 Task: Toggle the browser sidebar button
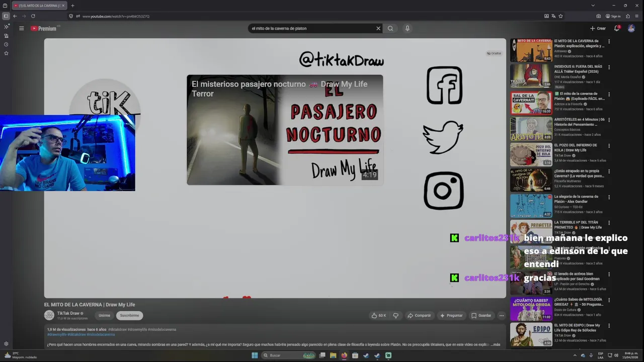[6, 16]
